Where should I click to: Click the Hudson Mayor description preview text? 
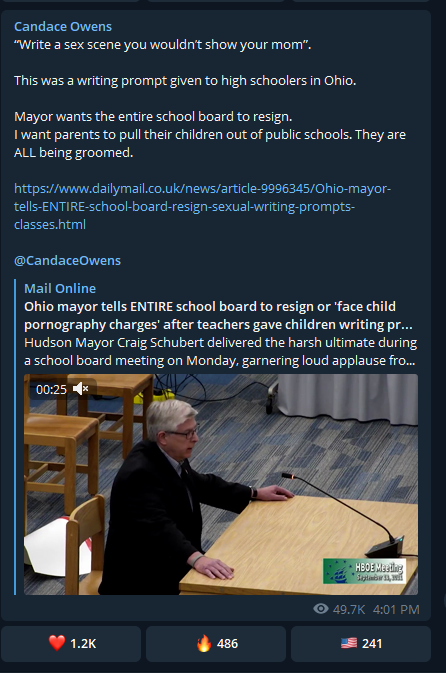[x=221, y=352]
